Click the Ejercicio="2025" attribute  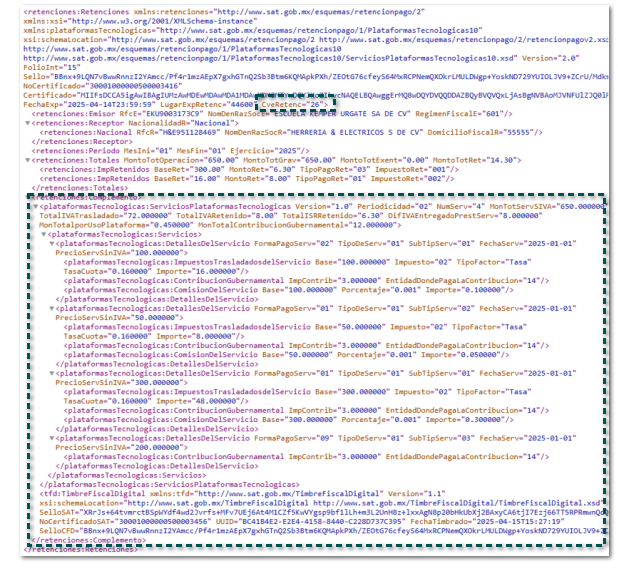coord(265,151)
